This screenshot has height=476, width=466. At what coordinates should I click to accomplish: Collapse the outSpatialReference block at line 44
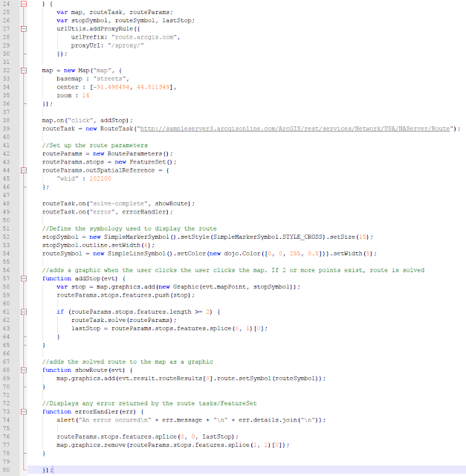pyautogui.click(x=24, y=170)
